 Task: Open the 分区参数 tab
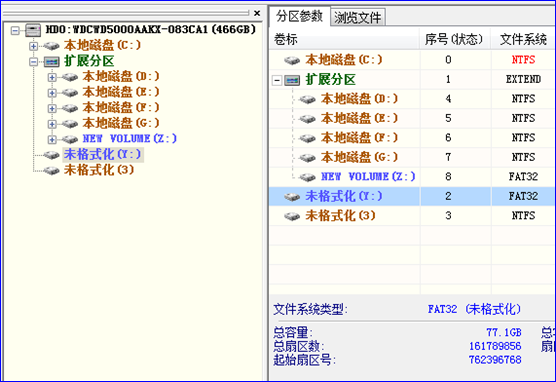[x=299, y=16]
